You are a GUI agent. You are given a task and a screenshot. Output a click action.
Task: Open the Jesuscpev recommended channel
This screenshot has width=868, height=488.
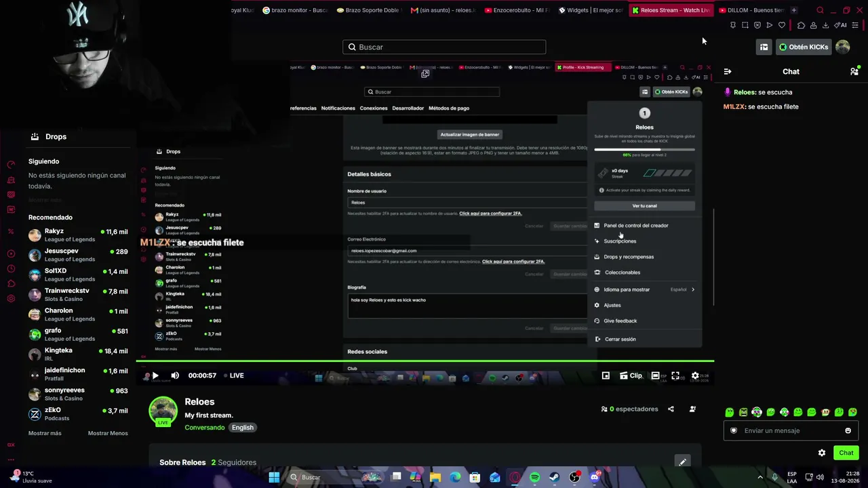tap(78, 255)
